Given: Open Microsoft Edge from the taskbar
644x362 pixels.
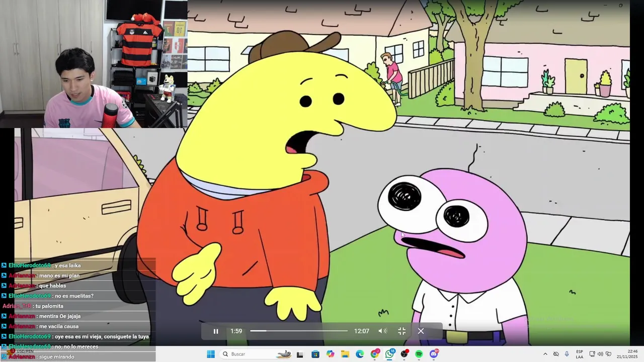Looking at the screenshot, I should coord(360,354).
